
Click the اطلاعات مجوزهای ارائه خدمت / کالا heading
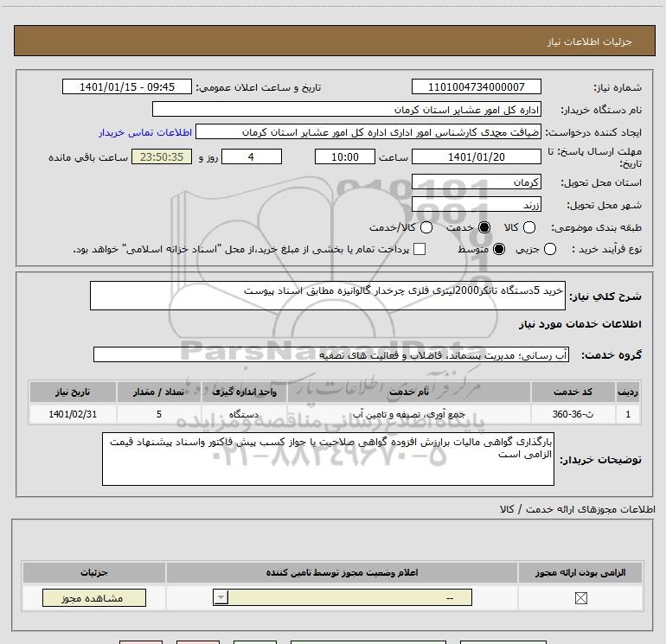(x=577, y=509)
